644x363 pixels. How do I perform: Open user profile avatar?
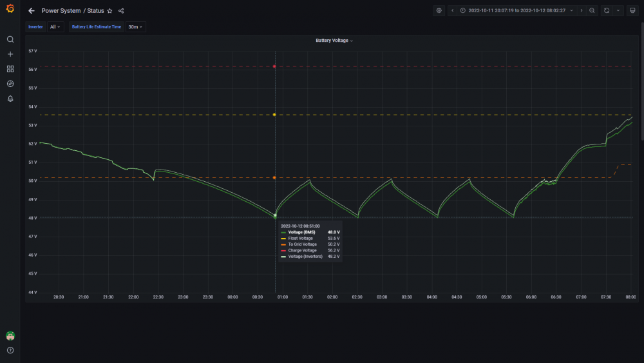tap(10, 336)
